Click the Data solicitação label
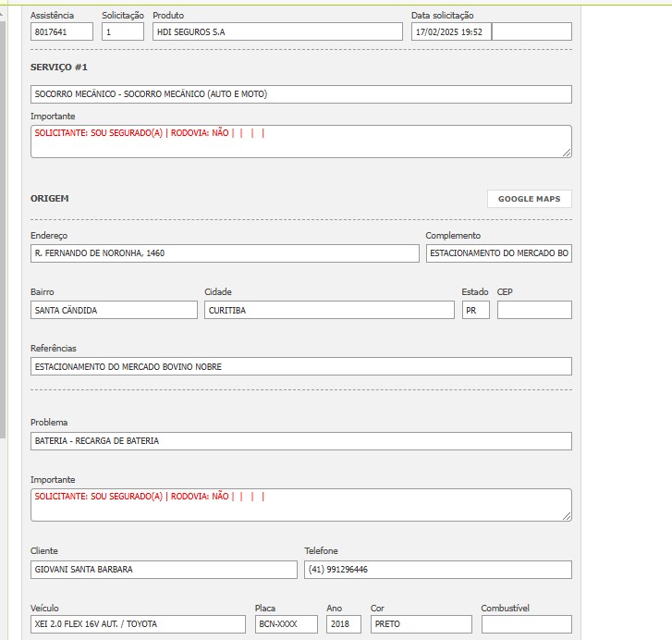This screenshot has height=640, width=672. (x=442, y=16)
